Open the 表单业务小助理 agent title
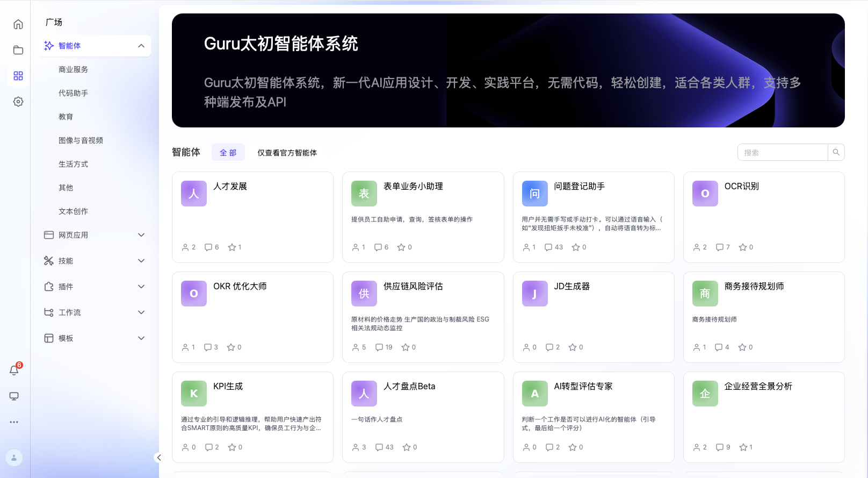 (x=413, y=186)
